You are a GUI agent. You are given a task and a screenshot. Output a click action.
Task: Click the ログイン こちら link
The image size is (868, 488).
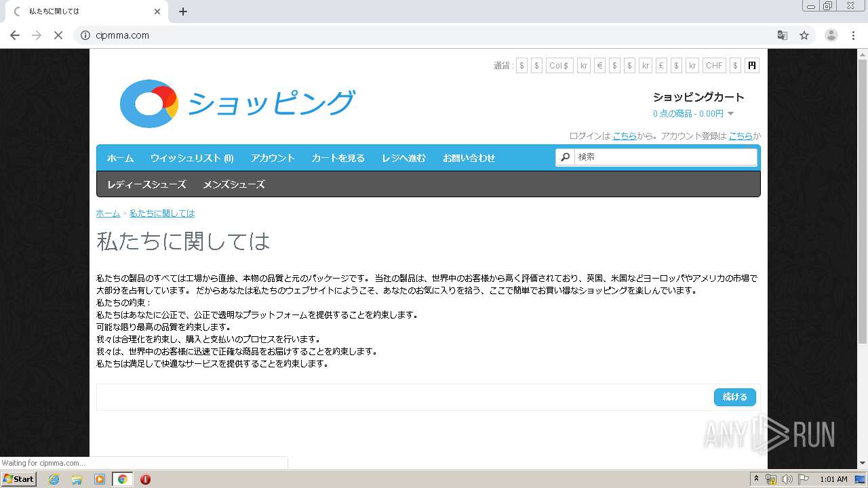pyautogui.click(x=625, y=136)
